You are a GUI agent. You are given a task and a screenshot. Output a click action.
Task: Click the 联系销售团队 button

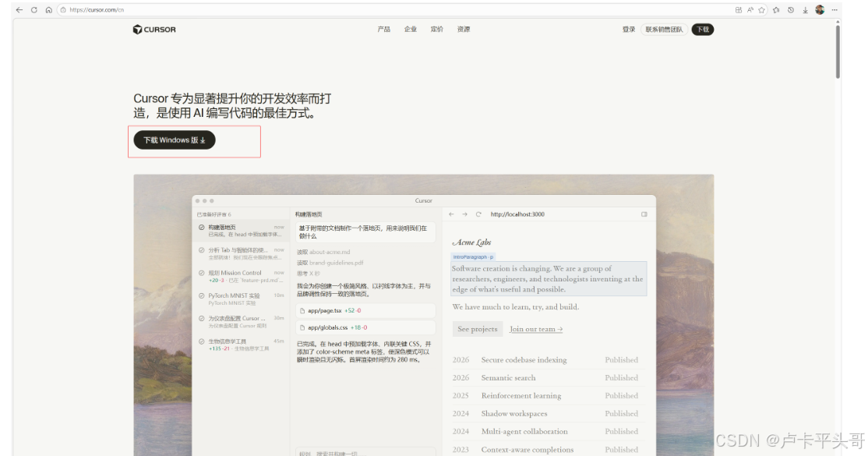[x=664, y=30]
